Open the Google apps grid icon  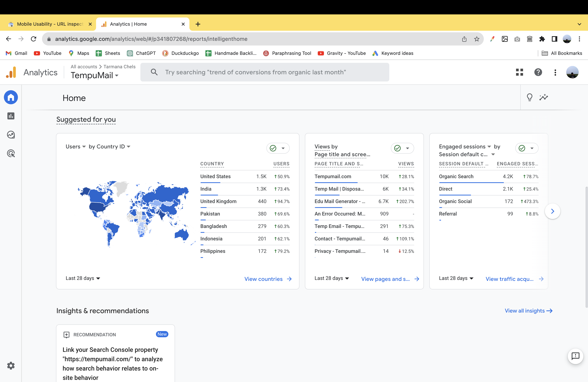(519, 72)
